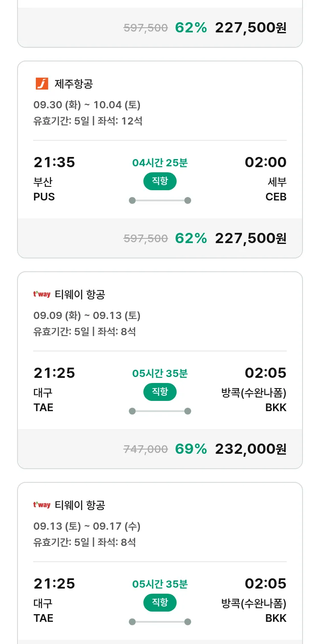The width and height of the screenshot is (320, 644).
Task: Tap the 69% discount label
Action: click(x=191, y=449)
